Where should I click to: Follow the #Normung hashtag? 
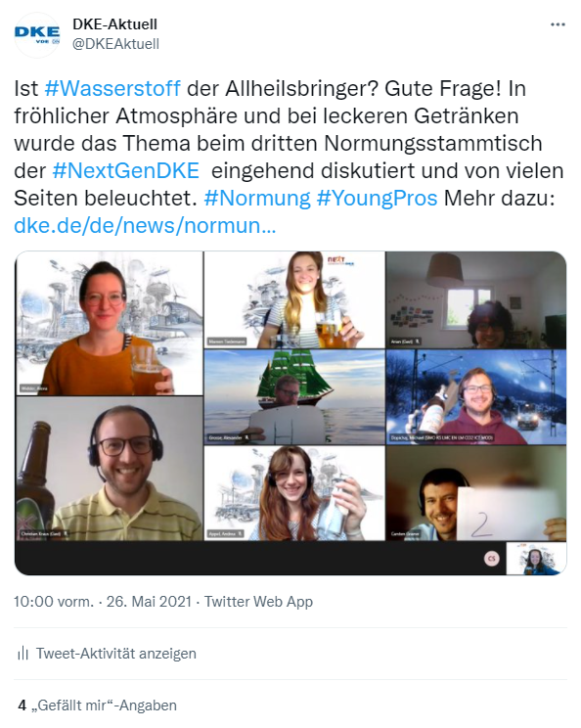click(x=257, y=198)
